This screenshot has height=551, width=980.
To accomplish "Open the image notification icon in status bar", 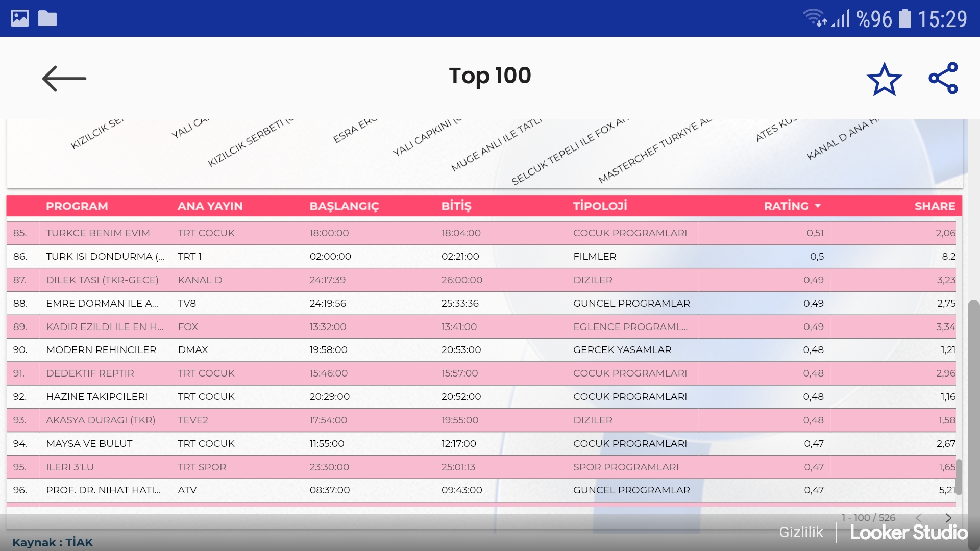I will tap(20, 18).
